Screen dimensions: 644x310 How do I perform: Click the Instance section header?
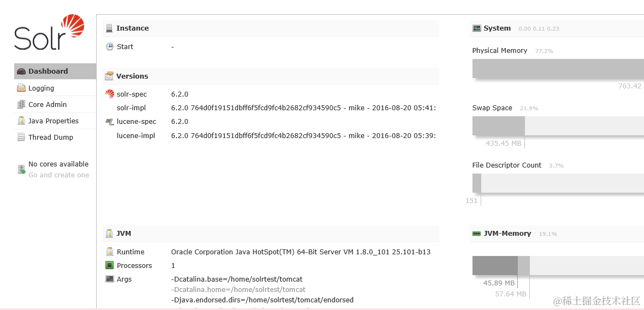click(271, 28)
